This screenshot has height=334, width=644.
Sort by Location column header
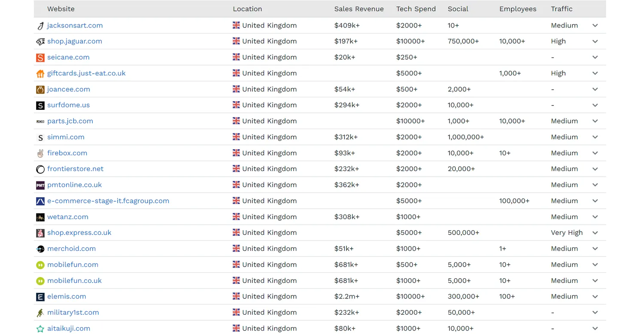(x=247, y=9)
